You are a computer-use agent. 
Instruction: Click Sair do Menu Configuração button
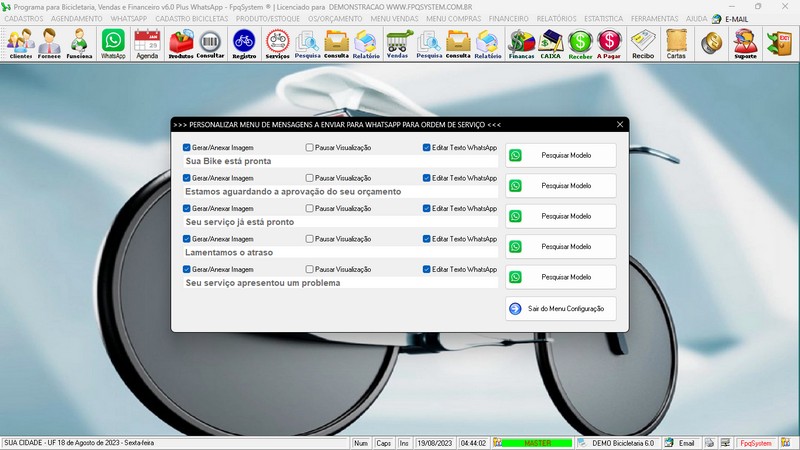[561, 309]
